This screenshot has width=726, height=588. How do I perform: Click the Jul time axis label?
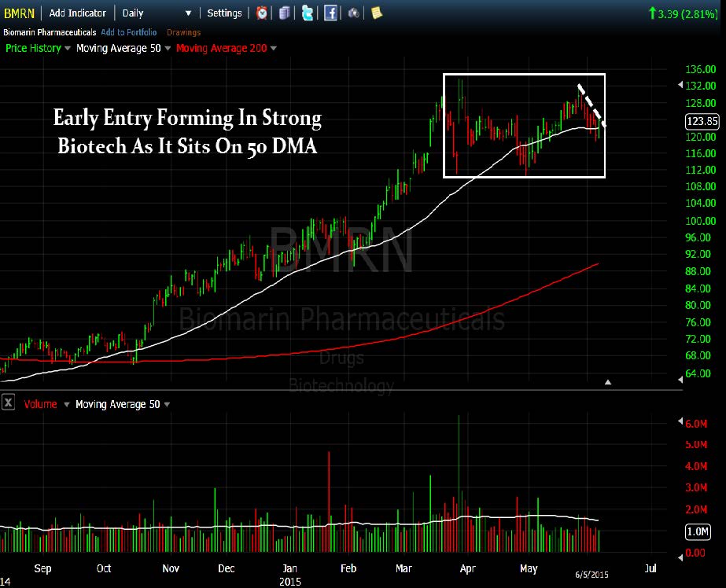pyautogui.click(x=650, y=568)
